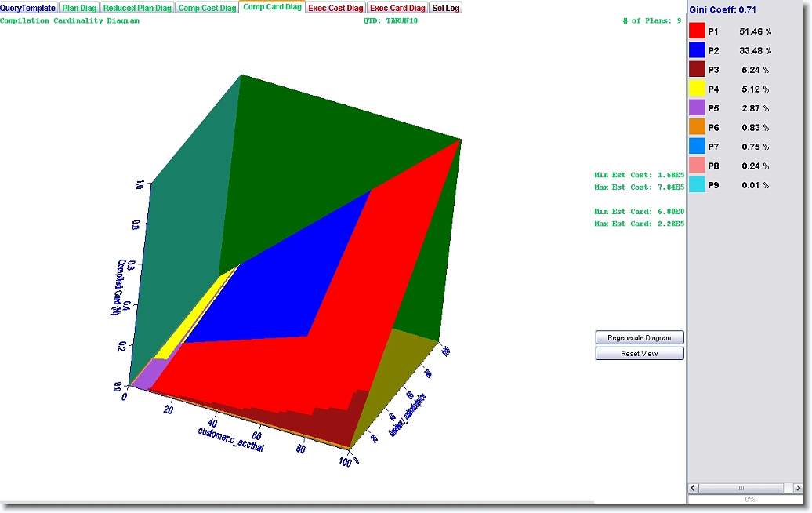Click the cyan P9 color swatch
The height and width of the screenshot is (513, 812).
point(697,185)
